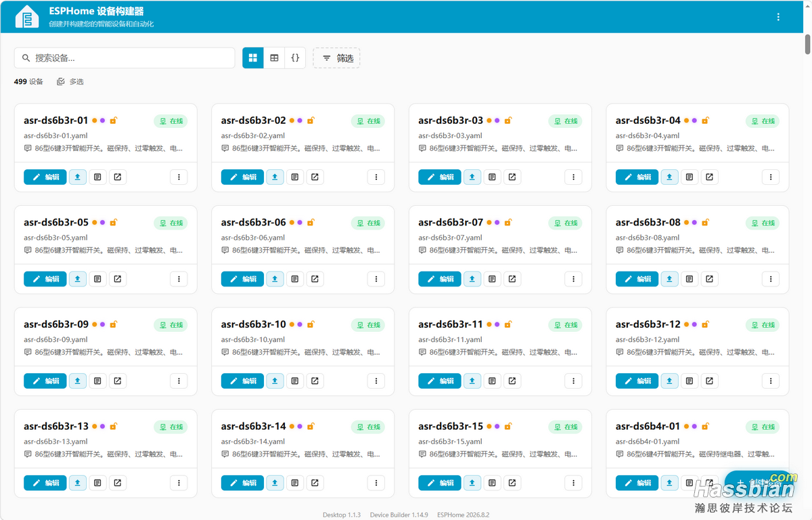This screenshot has width=812, height=520.
Task: Show logs icon for asr-ds6b3r-05
Action: point(97,279)
